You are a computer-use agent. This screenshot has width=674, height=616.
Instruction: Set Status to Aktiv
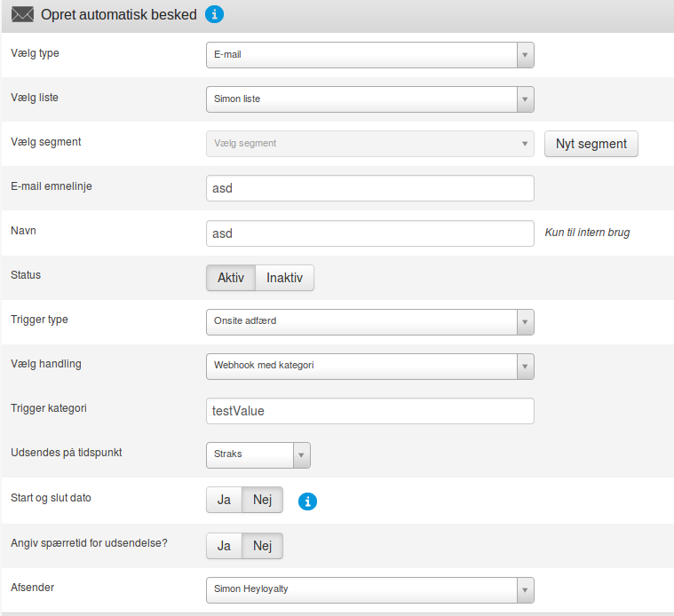(x=231, y=278)
